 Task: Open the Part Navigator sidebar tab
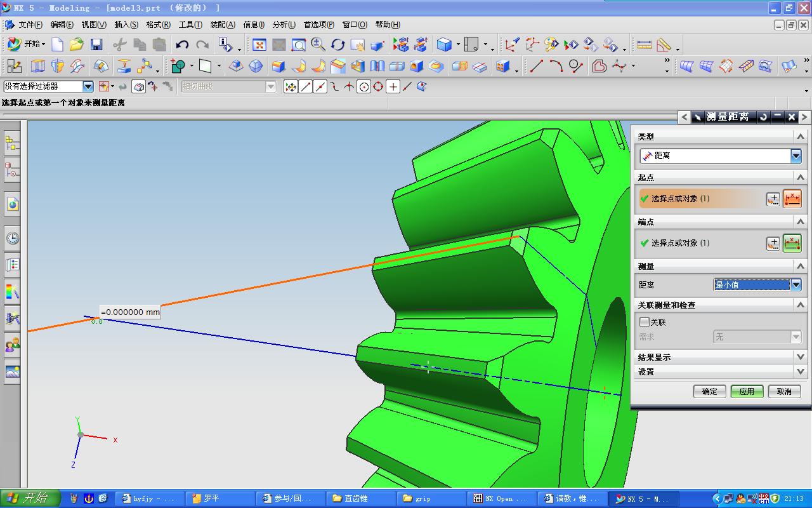[x=12, y=170]
